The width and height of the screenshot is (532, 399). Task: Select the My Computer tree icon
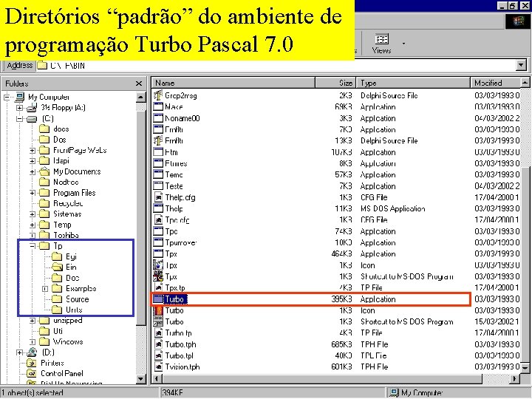click(x=20, y=97)
